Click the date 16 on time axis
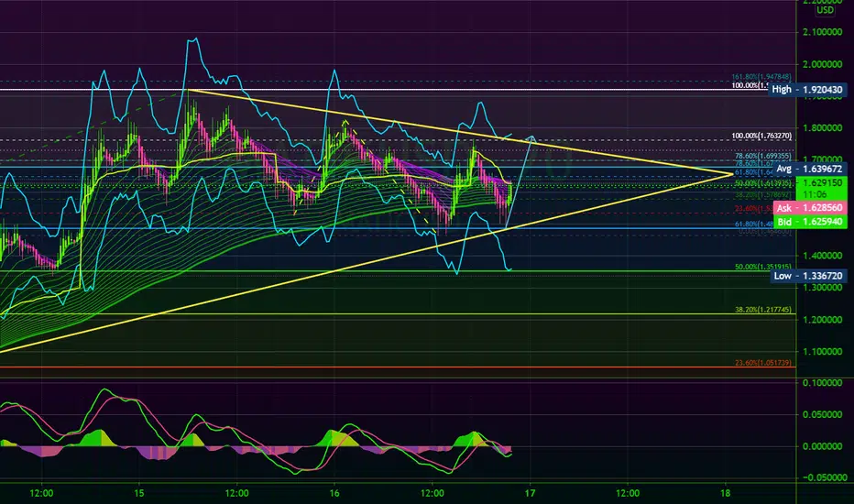Viewport: 854px width, 504px height. pyautogui.click(x=334, y=494)
